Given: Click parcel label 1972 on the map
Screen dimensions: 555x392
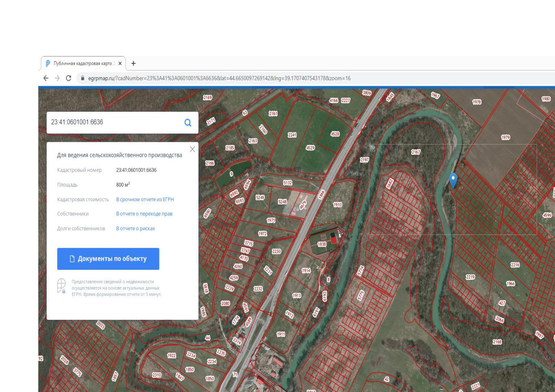Looking at the screenshot, I should click(x=262, y=234).
